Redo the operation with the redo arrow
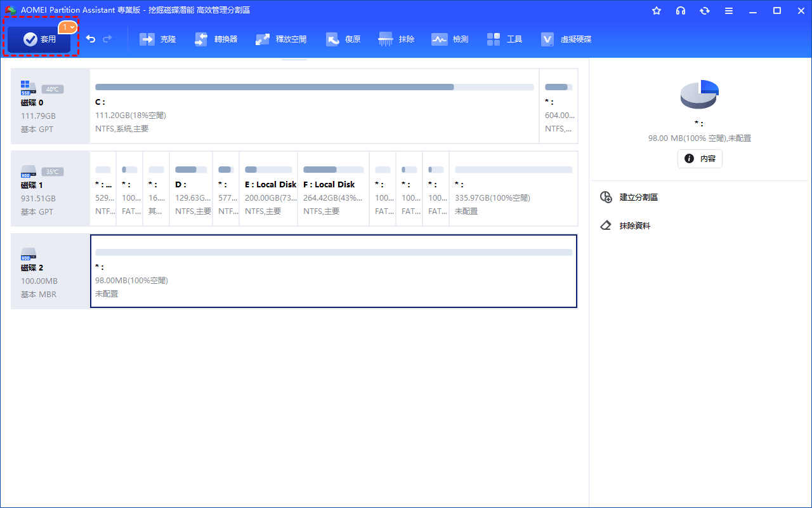 (x=107, y=39)
